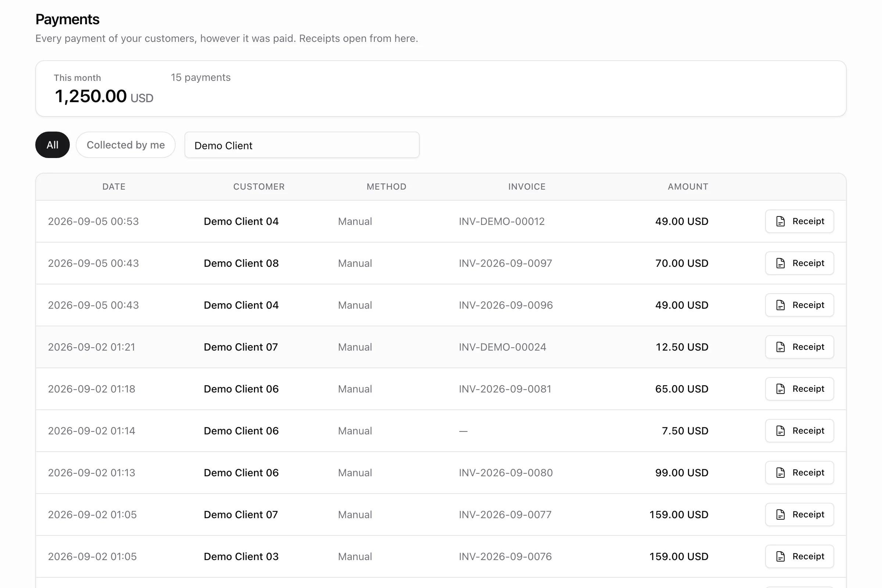
Task: Click the Demo Client search field
Action: (x=302, y=145)
